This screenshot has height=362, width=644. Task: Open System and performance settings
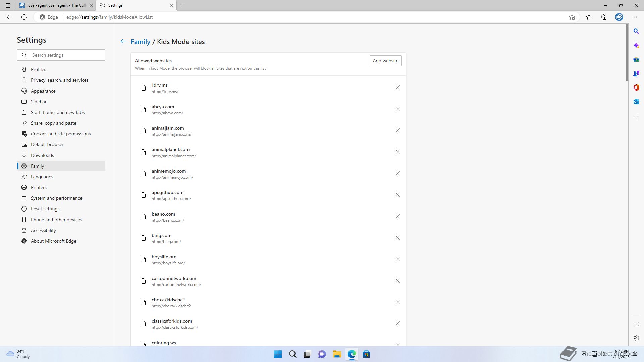[61, 198]
